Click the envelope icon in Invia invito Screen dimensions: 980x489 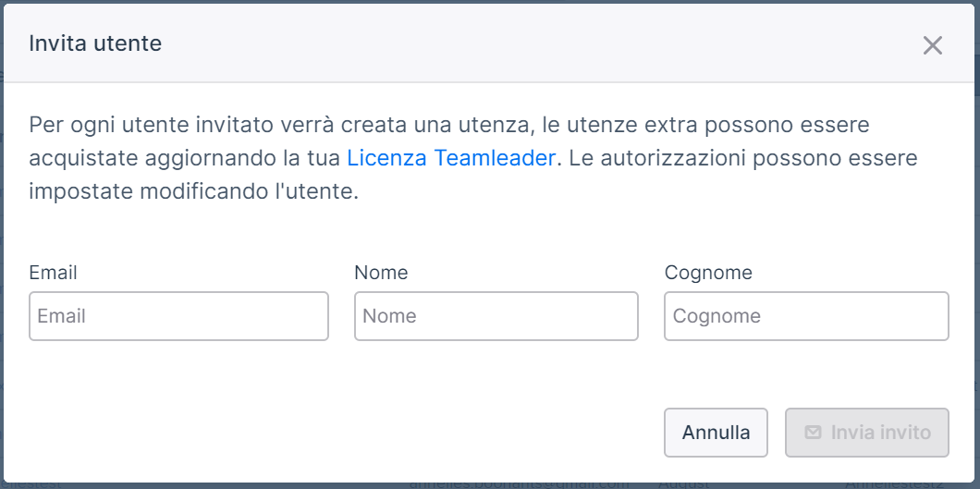click(813, 433)
